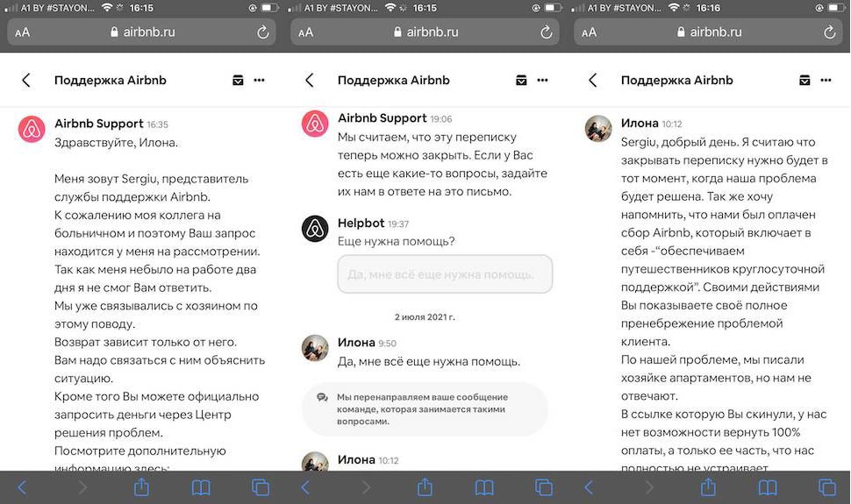This screenshot has height=504, width=851.
Task: Open Bookmarks in middle screen toolbar
Action: (x=484, y=487)
